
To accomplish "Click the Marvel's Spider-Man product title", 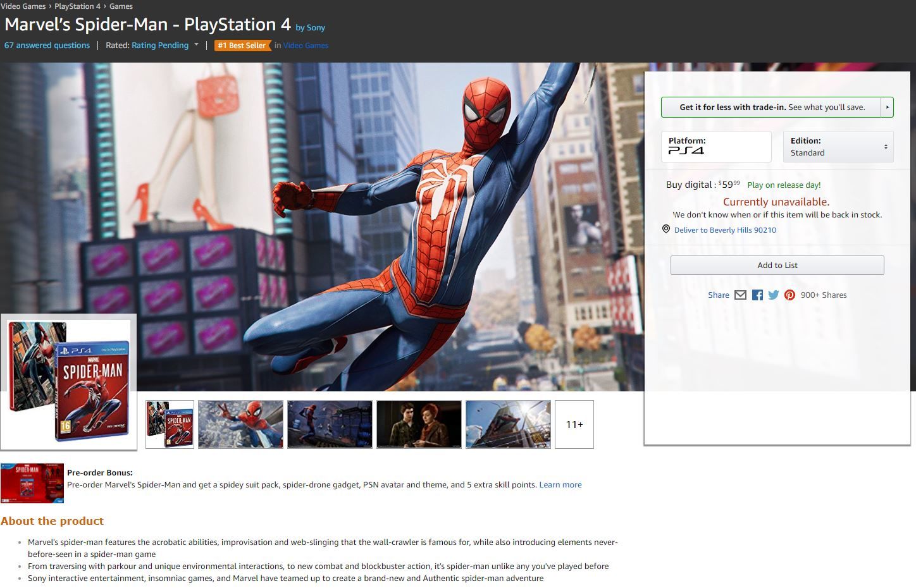I will click(147, 25).
